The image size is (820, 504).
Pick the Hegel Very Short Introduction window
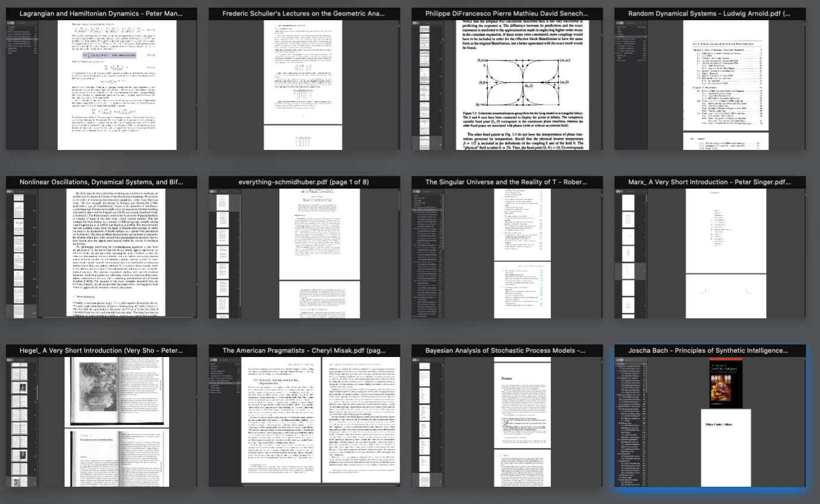coord(101,416)
